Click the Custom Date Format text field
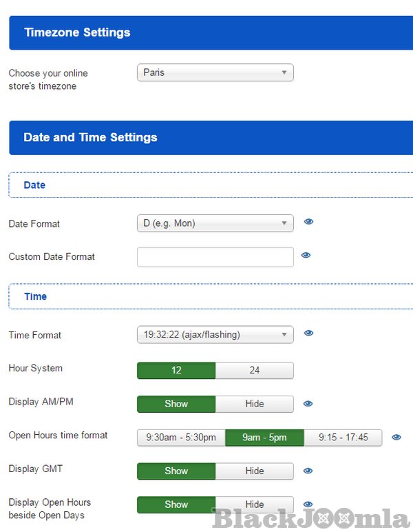 [215, 257]
